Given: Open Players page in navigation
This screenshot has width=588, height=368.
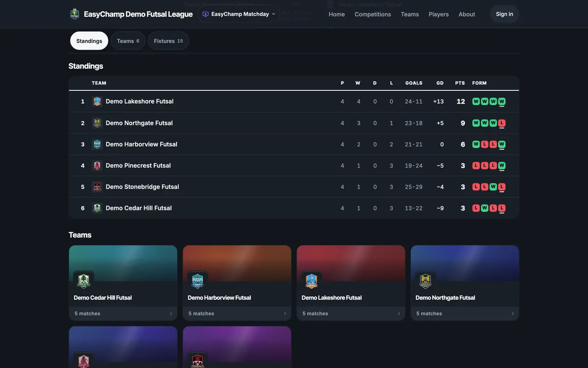Looking at the screenshot, I should coord(439,14).
